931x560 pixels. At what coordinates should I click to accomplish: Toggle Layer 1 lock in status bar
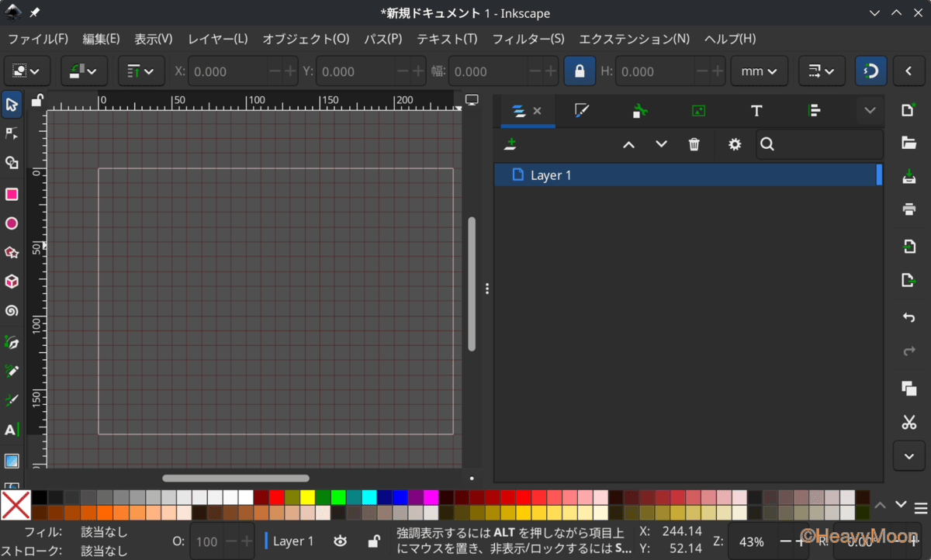click(x=373, y=541)
